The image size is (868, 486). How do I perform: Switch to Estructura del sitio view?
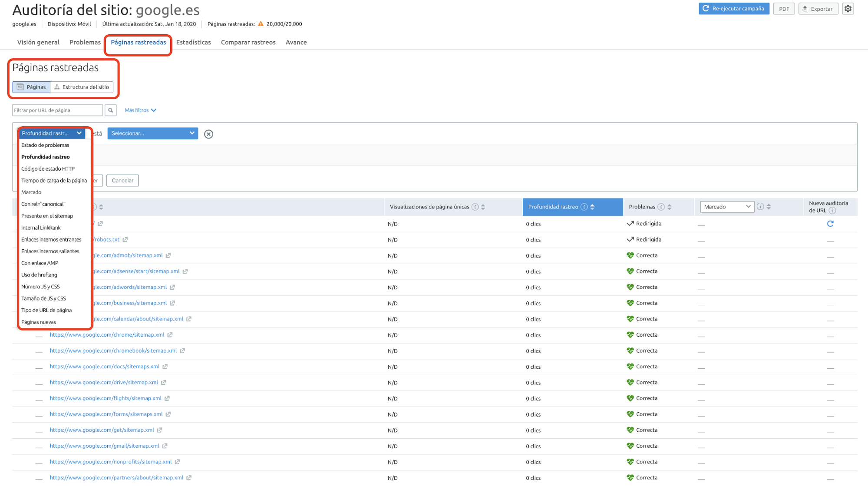(82, 87)
